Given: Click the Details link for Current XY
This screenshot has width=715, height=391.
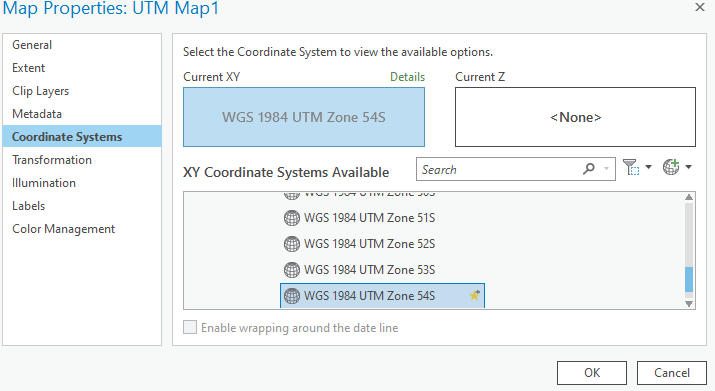Looking at the screenshot, I should [407, 77].
